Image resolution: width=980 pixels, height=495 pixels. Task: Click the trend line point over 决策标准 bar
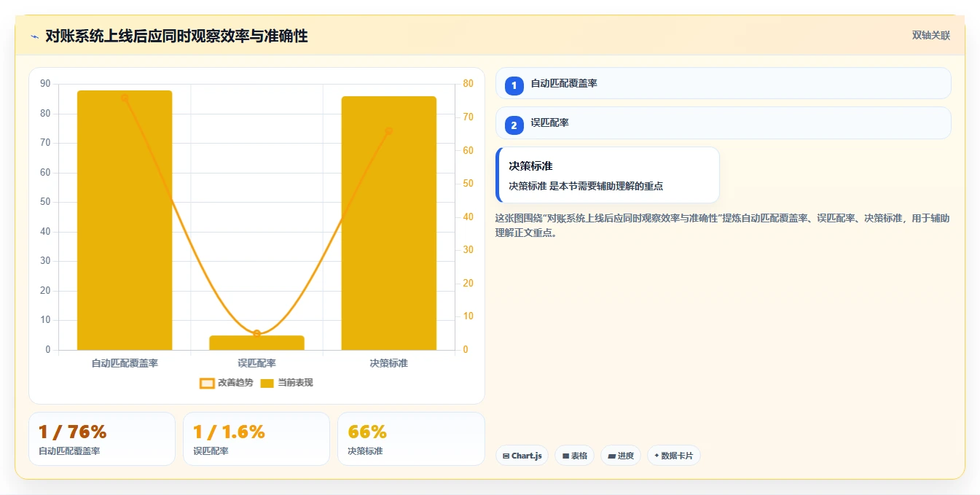(x=388, y=131)
